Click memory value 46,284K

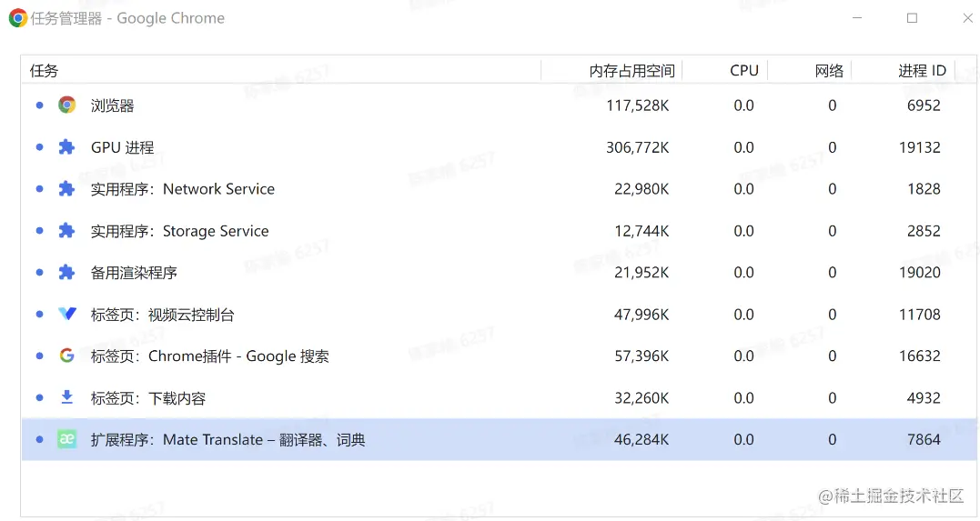pyautogui.click(x=642, y=440)
